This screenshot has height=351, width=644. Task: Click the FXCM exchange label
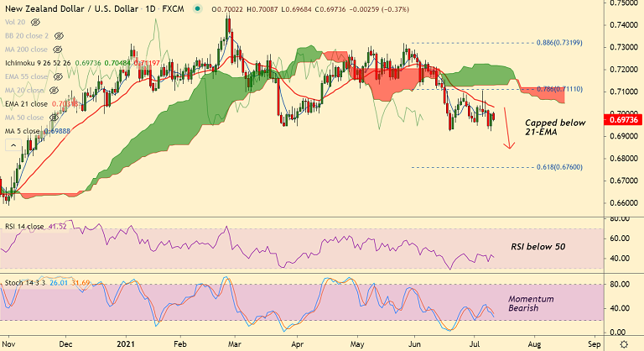pos(173,8)
